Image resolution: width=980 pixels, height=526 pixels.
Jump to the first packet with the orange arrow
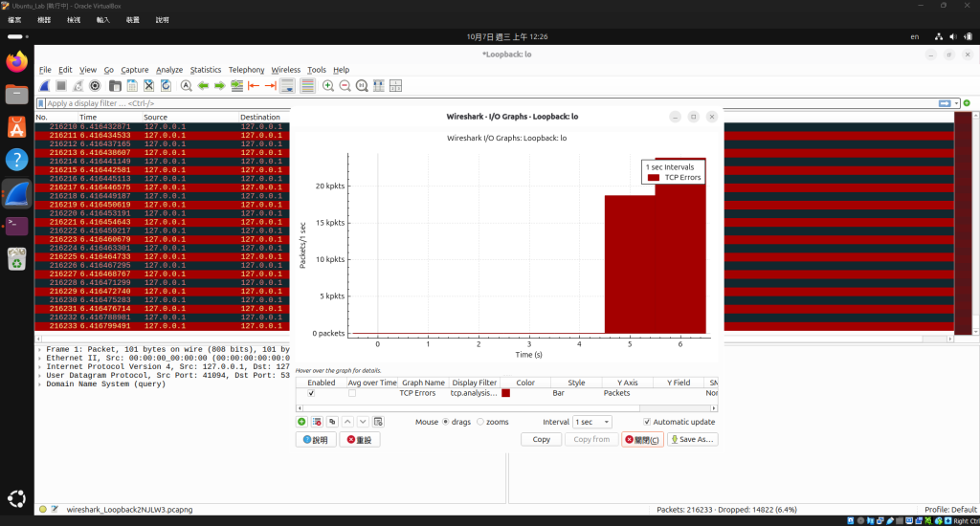[x=254, y=85]
